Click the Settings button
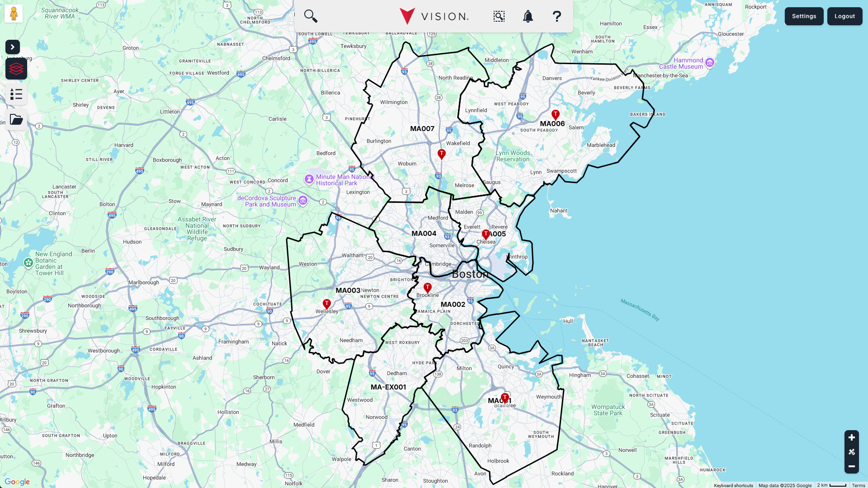868x488 pixels. 804,16
